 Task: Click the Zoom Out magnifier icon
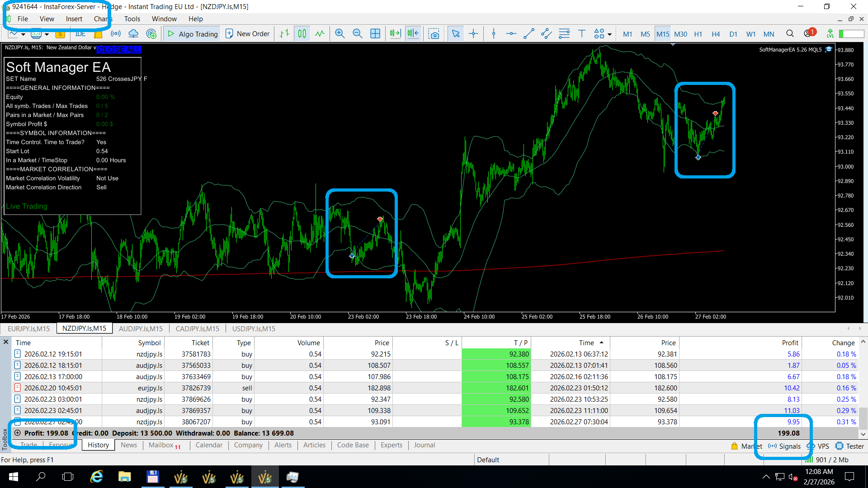click(357, 34)
